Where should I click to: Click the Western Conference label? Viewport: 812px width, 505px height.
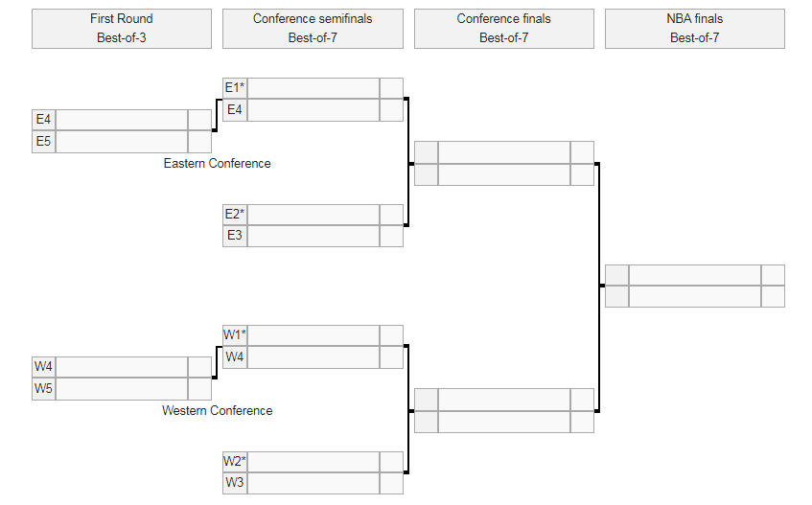pyautogui.click(x=217, y=411)
